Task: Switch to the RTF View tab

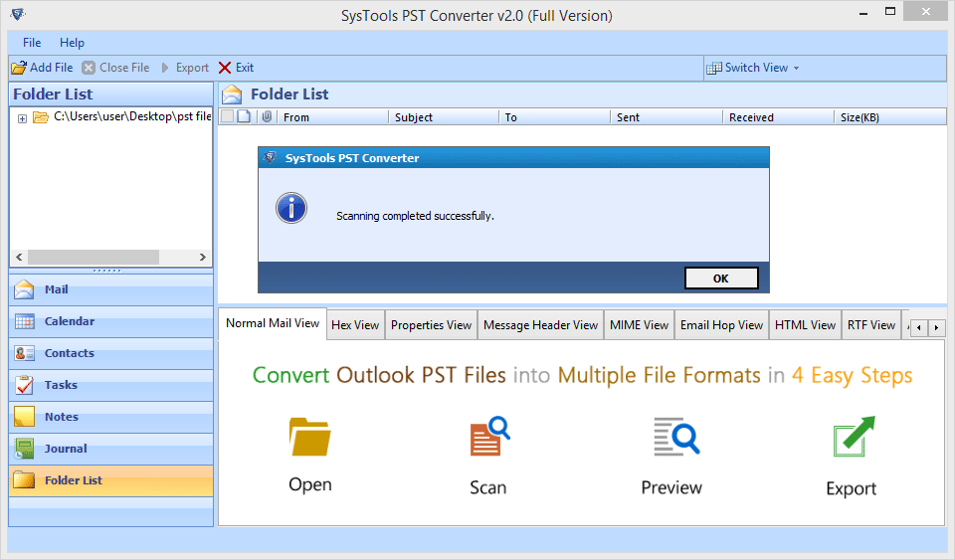Action: pos(871,325)
